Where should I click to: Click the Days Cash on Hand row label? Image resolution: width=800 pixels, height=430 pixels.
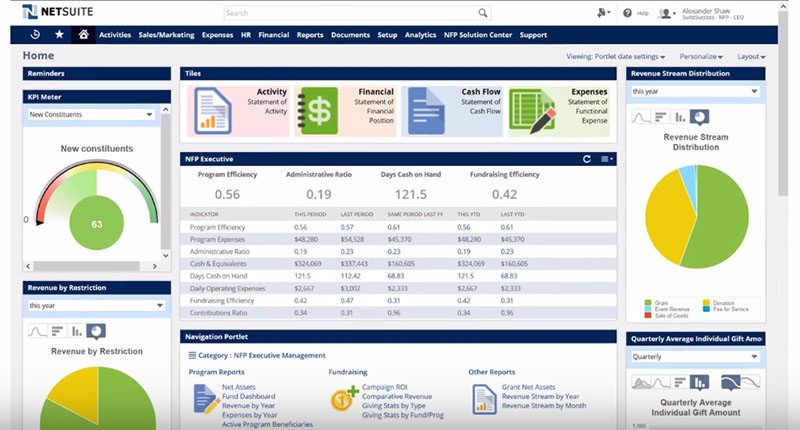pyautogui.click(x=218, y=276)
